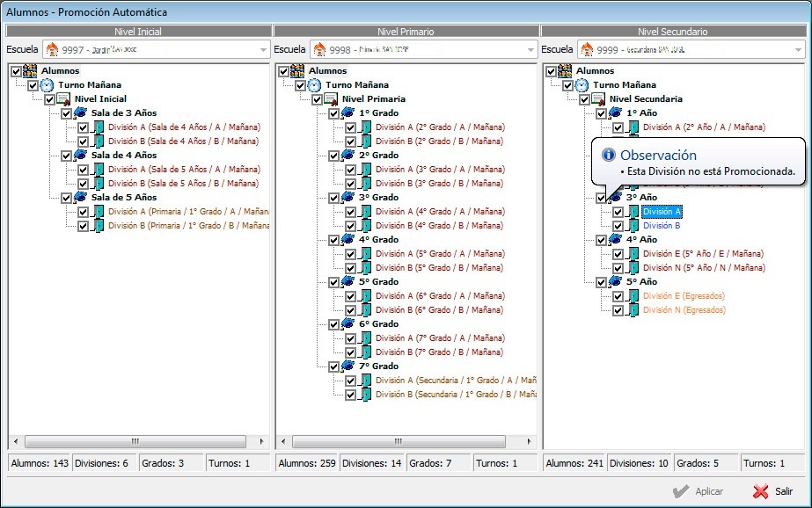
Task: Click door icon of División A (6° Grado / A / Mañana)
Action: click(364, 296)
